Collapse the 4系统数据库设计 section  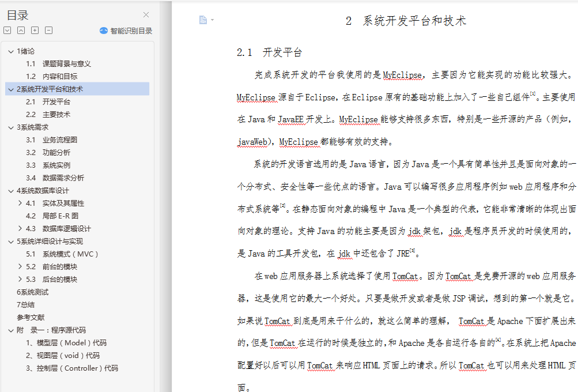tap(11, 191)
